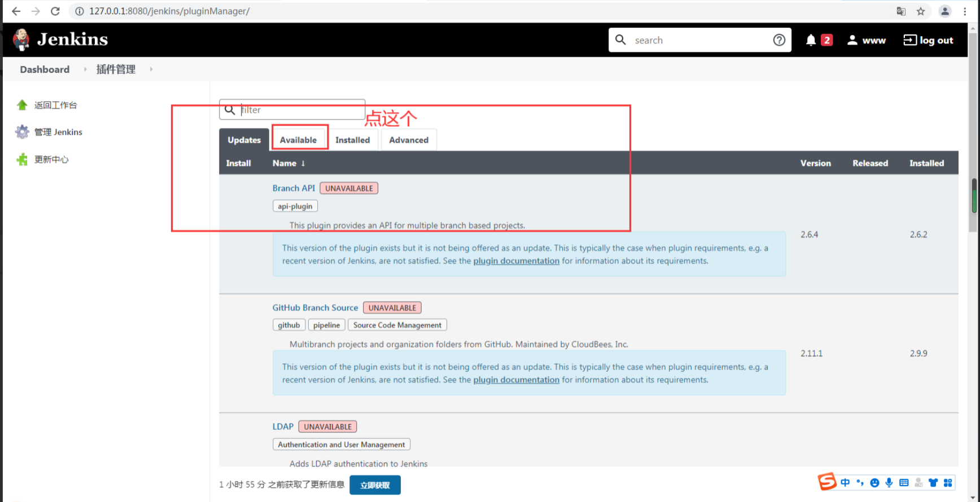Click the Install column header
980x502 pixels.
[238, 163]
